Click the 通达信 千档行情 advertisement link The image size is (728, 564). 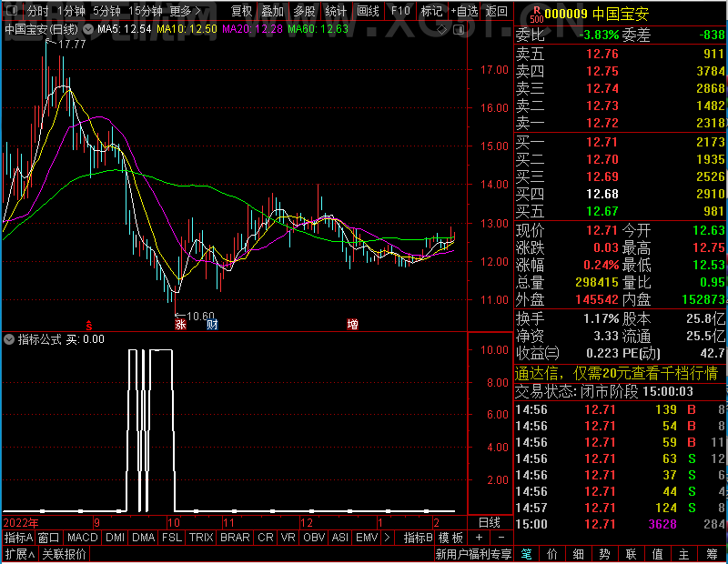point(617,373)
